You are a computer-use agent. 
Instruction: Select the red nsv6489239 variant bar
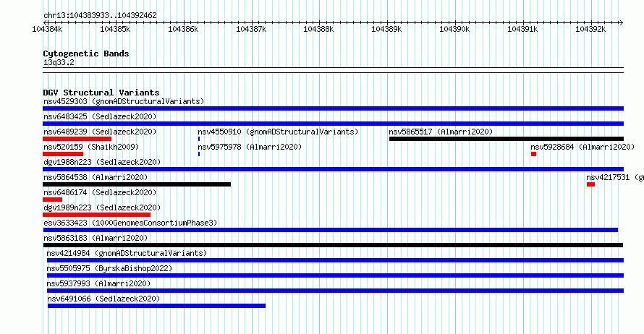pyautogui.click(x=77, y=139)
